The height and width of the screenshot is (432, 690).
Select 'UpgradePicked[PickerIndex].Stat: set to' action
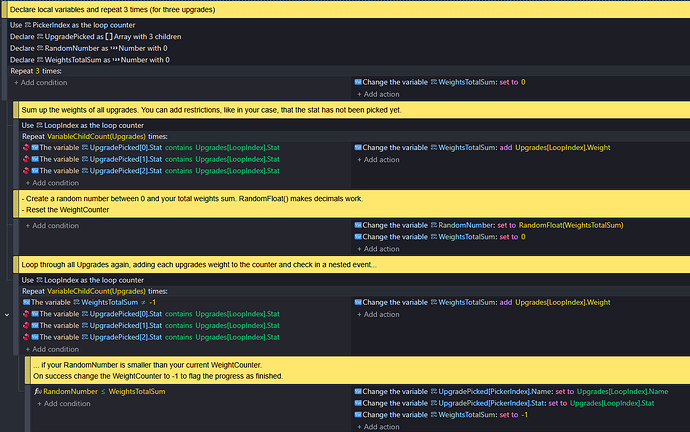pos(504,403)
